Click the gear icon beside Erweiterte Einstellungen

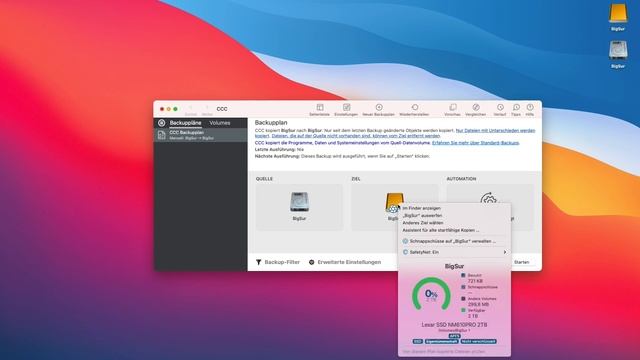(311, 262)
